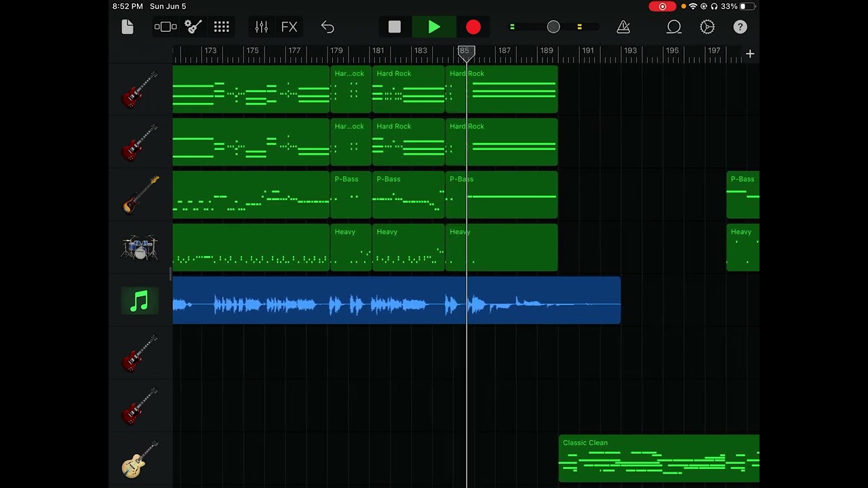Select the P-Bass region starting at bar 179
The width and height of the screenshot is (868, 488).
tap(351, 195)
